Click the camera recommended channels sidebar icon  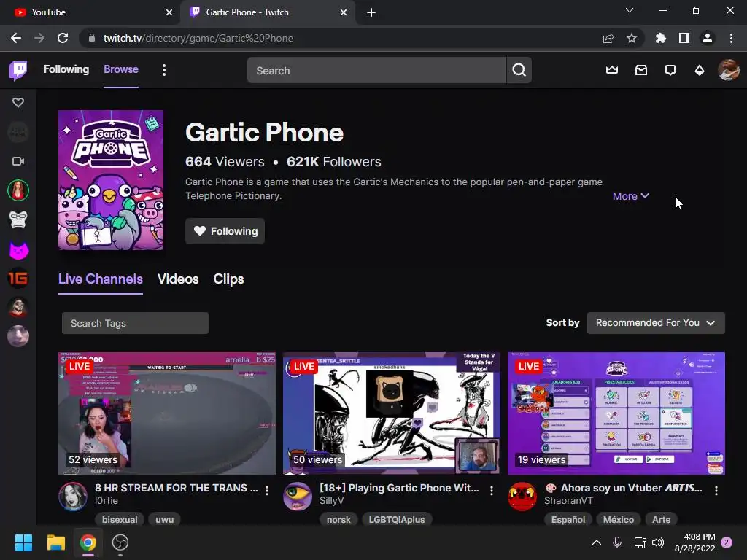18,161
